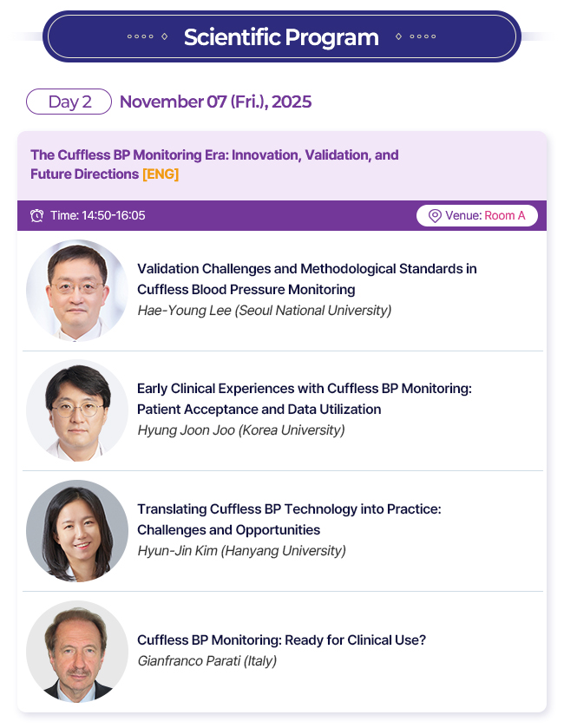This screenshot has width=564, height=728.
Task: Select speaker name Hae-Young Lee (Seoul National University)
Action: point(264,310)
